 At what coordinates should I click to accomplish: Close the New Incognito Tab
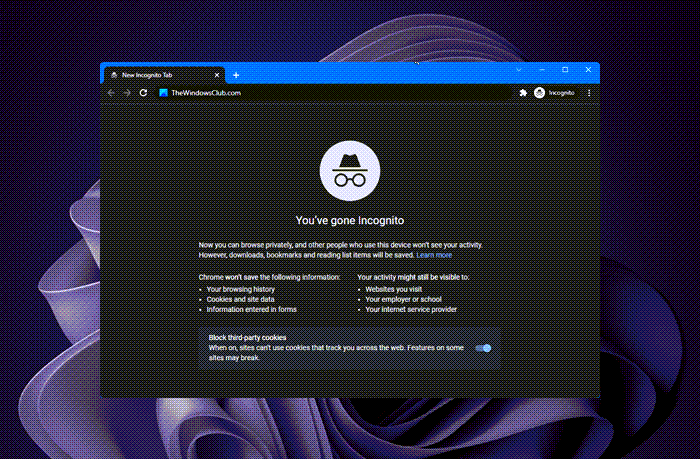coord(217,75)
